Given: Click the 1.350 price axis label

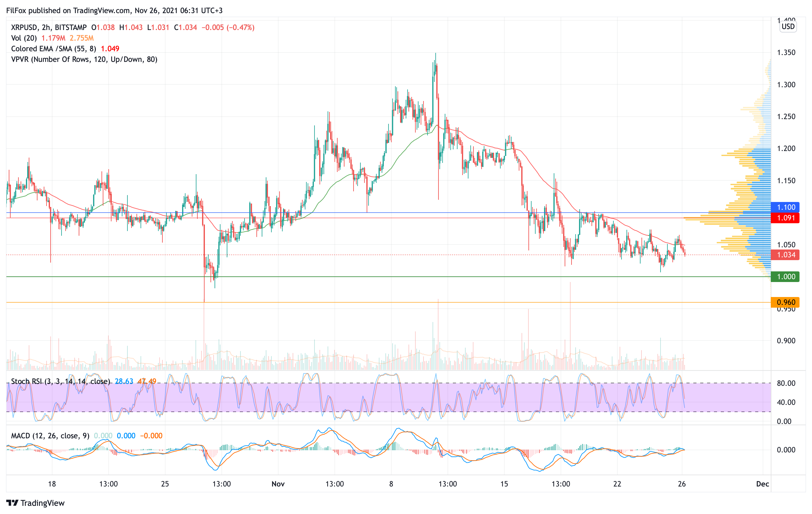Looking at the screenshot, I should tap(786, 53).
